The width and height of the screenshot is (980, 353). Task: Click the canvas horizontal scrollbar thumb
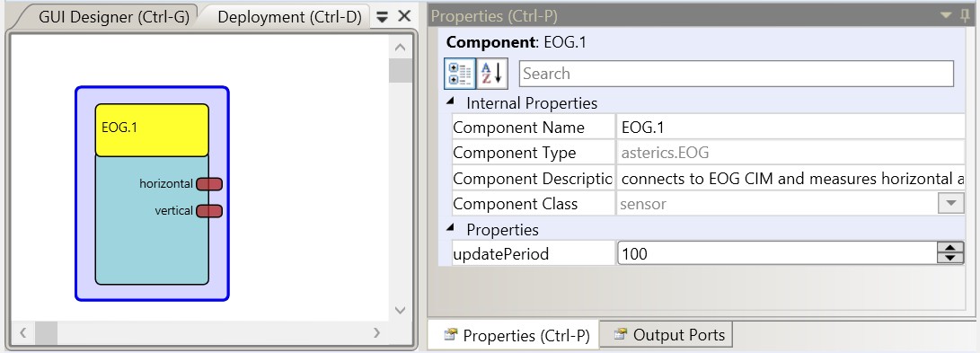tap(46, 332)
